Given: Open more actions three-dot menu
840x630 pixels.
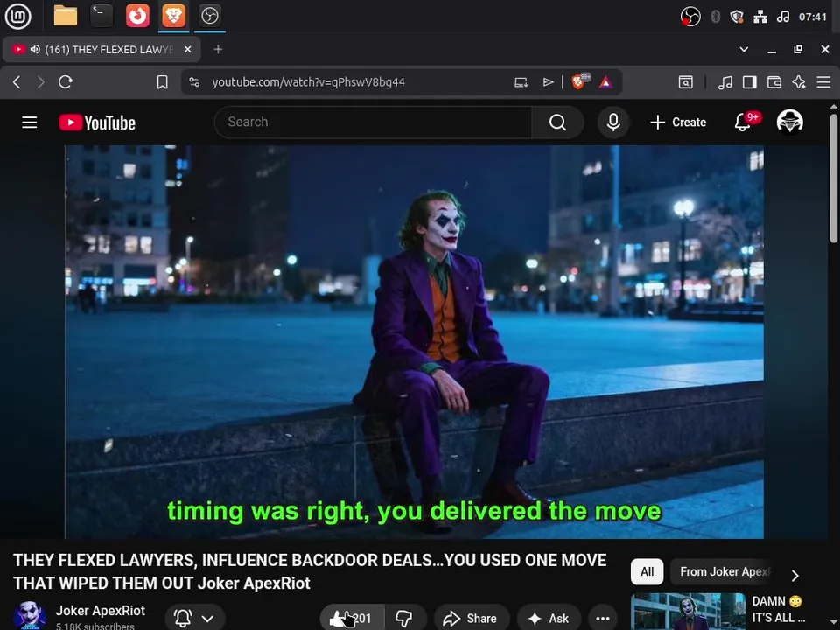Looking at the screenshot, I should coord(603,618).
